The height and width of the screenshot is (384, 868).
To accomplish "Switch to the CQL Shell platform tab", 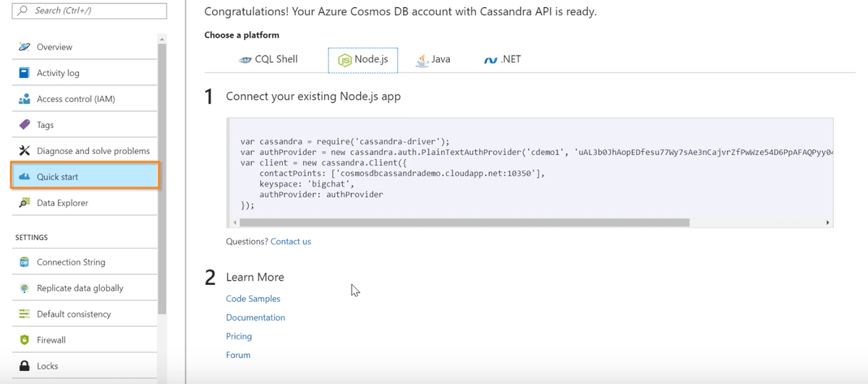I will coord(268,60).
